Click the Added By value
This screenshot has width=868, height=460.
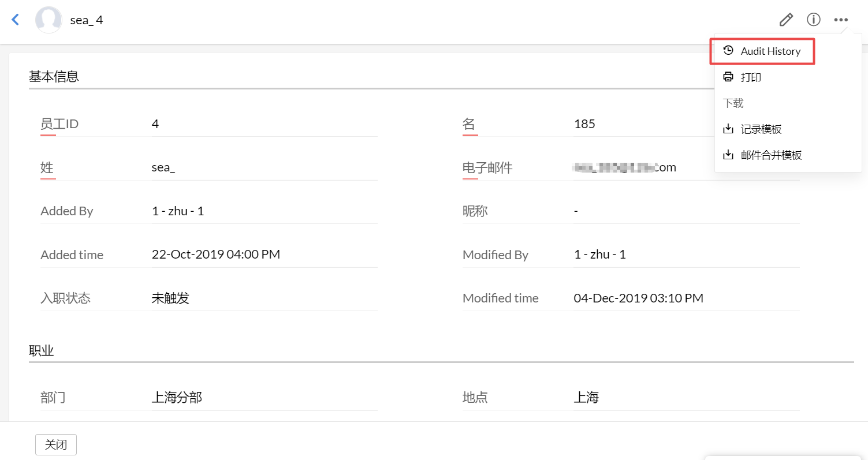click(178, 211)
